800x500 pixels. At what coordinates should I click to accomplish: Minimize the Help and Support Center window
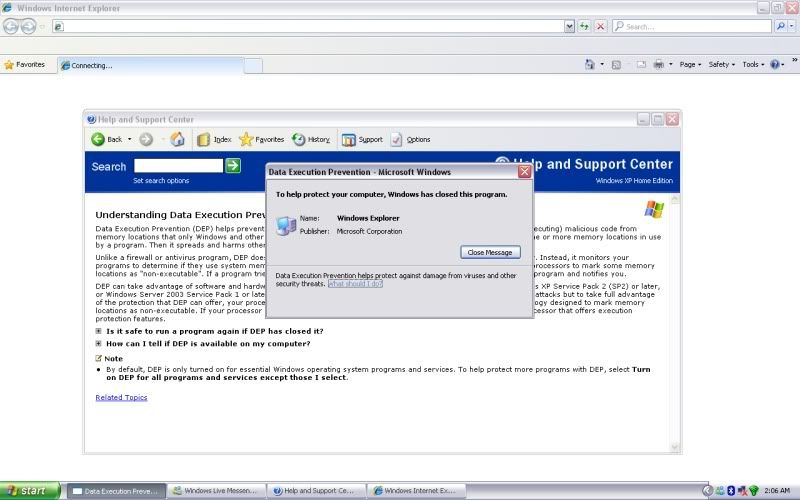click(x=643, y=119)
